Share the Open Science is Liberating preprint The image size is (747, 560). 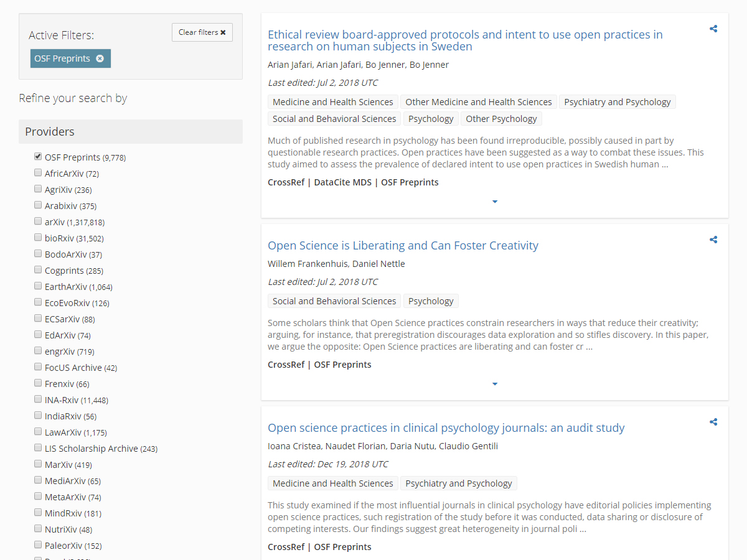coord(713,239)
